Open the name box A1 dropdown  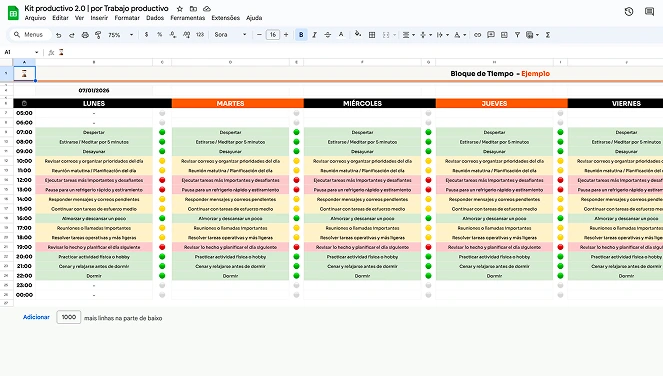point(36,52)
